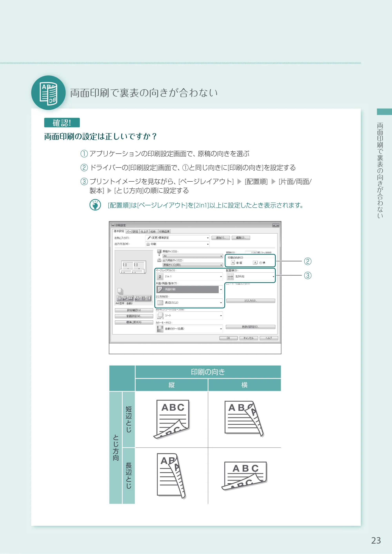The width and height of the screenshot is (392, 554).
Task: Click the 左から右 placement order icon
Action: [x=230, y=277]
